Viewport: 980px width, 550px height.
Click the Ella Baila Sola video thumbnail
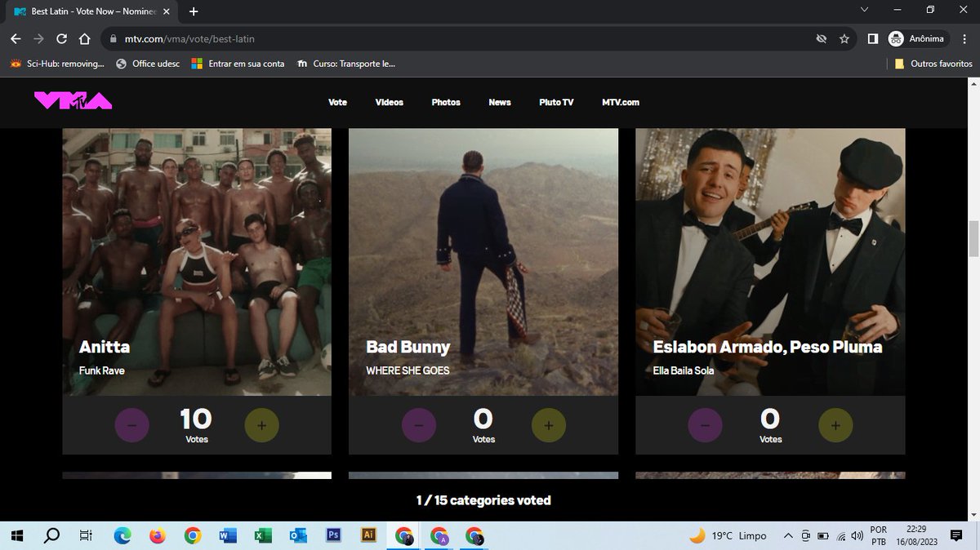pos(770,262)
